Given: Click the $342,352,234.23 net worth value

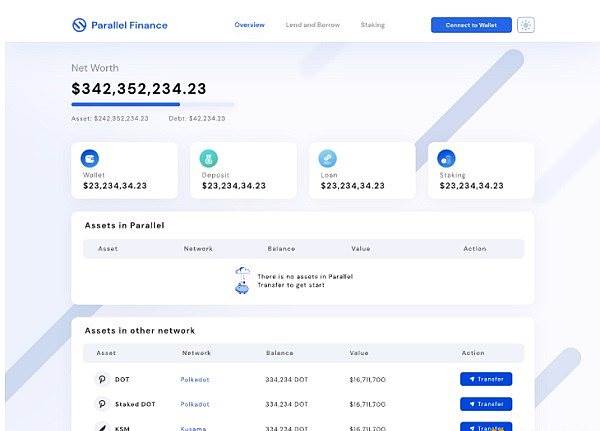Looking at the screenshot, I should (139, 89).
